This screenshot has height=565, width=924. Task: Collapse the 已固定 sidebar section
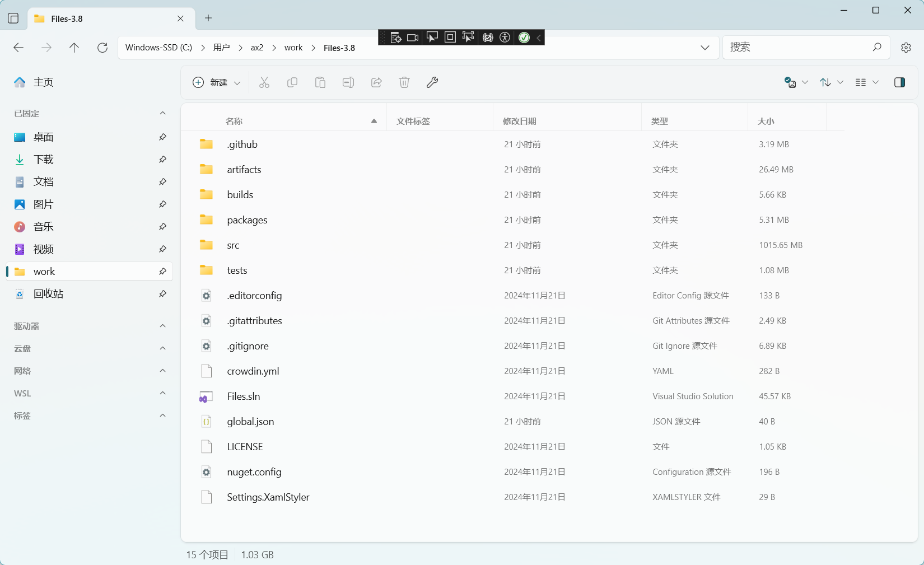(162, 113)
